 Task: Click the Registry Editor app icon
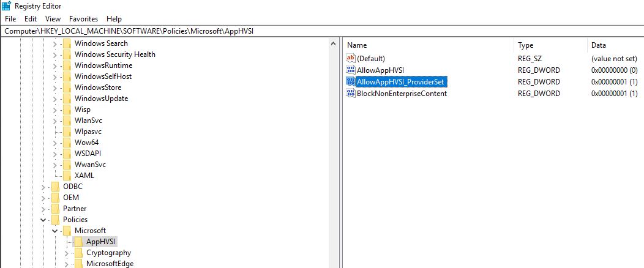[x=6, y=6]
